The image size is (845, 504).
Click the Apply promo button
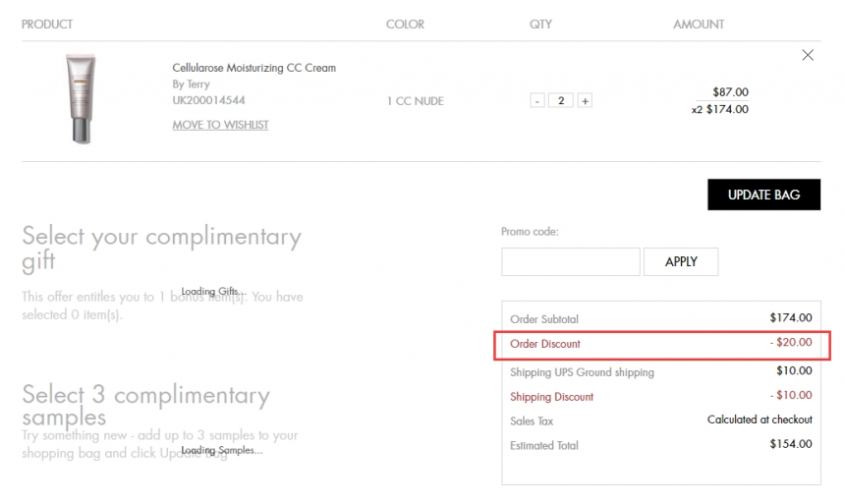(x=680, y=262)
